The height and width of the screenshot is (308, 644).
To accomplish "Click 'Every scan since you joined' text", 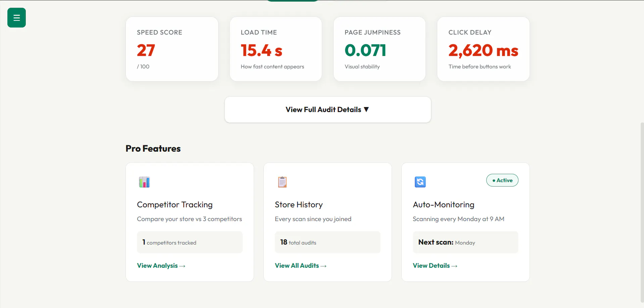I will (x=313, y=219).
